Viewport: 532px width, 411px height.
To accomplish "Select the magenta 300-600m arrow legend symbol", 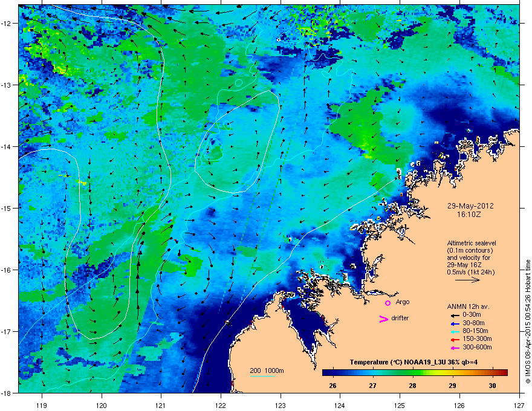I will click(455, 348).
